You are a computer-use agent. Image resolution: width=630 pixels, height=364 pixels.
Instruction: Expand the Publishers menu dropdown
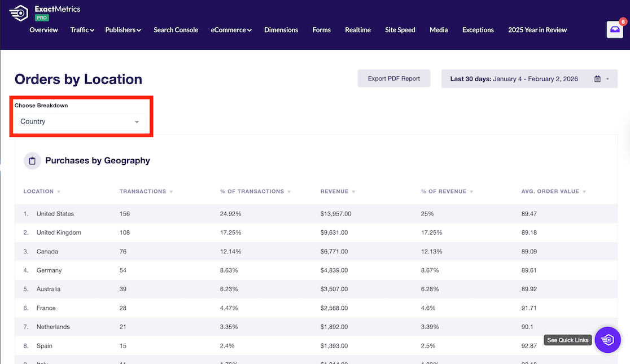click(x=123, y=30)
